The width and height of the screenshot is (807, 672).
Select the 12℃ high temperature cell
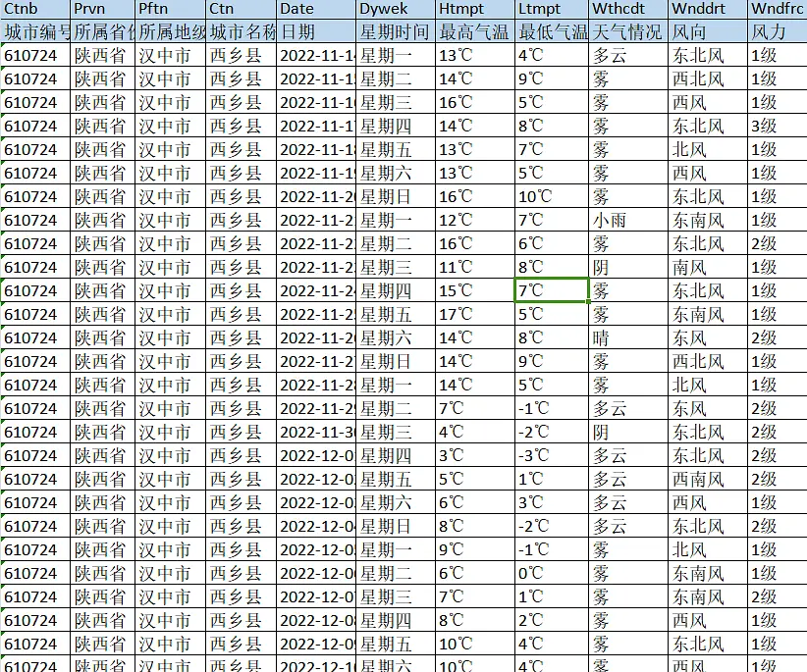point(475,220)
